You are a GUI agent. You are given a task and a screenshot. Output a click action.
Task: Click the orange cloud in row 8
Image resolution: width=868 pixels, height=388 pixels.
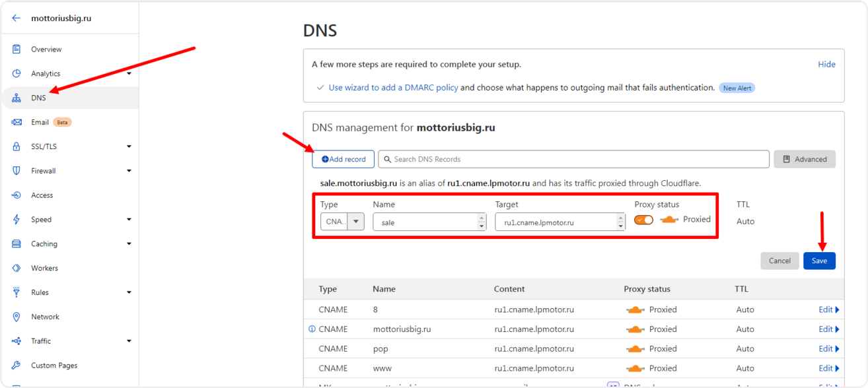pos(635,309)
